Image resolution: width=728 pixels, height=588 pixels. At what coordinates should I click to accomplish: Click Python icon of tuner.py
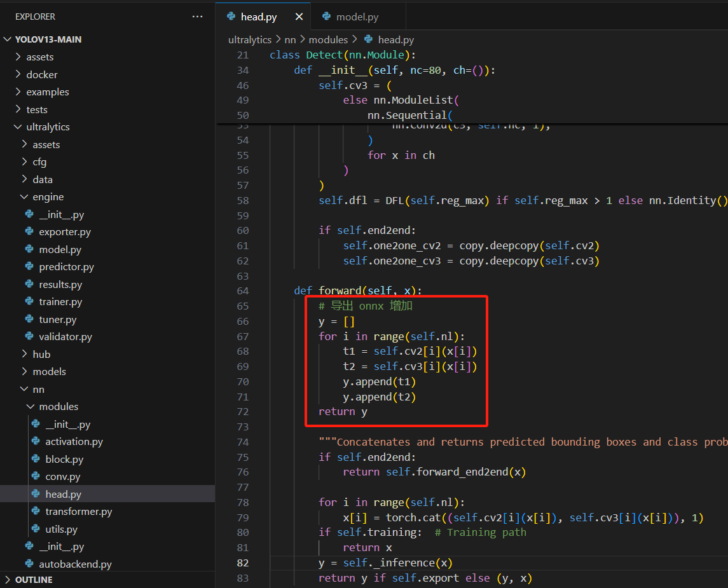[x=29, y=319]
